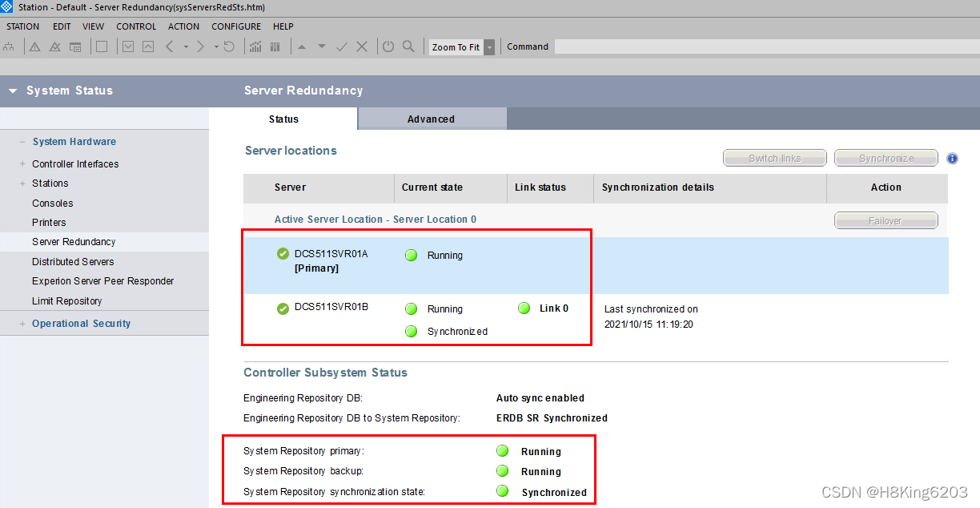
Task: Open the EDIT menu
Action: click(62, 26)
